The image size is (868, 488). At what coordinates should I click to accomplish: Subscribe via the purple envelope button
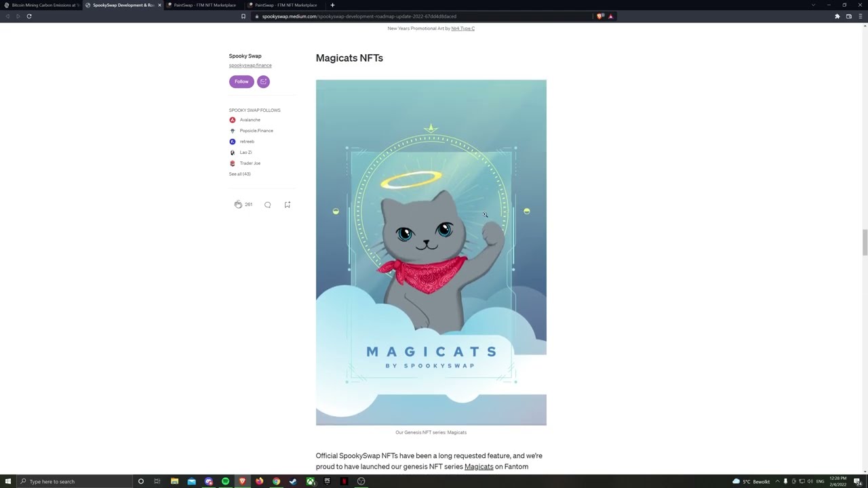click(263, 81)
